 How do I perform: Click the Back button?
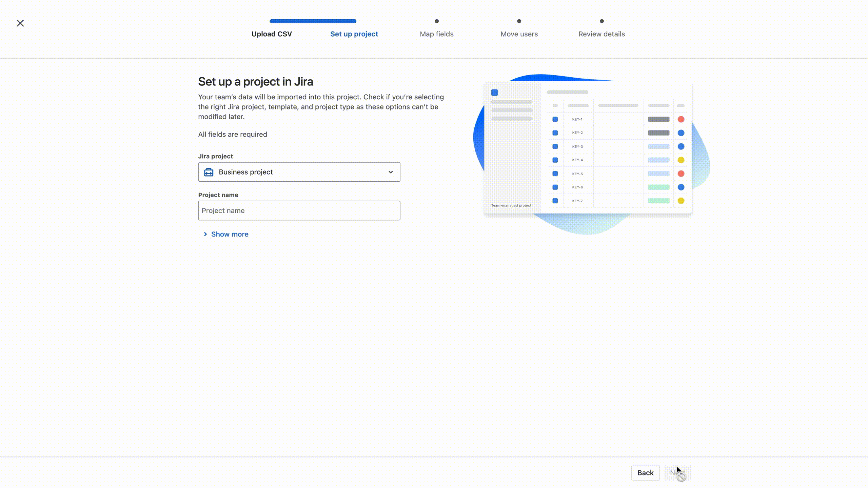pyautogui.click(x=645, y=472)
